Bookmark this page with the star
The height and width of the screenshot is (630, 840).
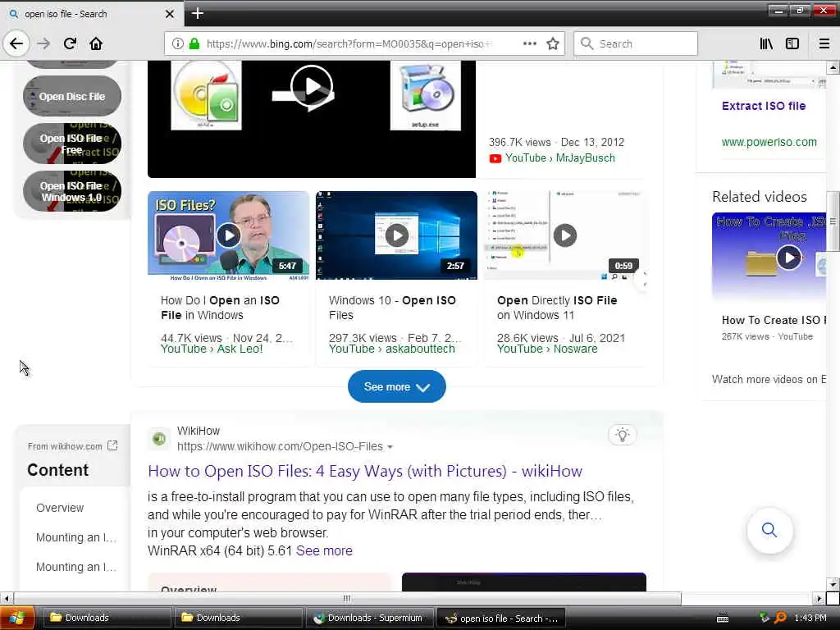(x=553, y=43)
